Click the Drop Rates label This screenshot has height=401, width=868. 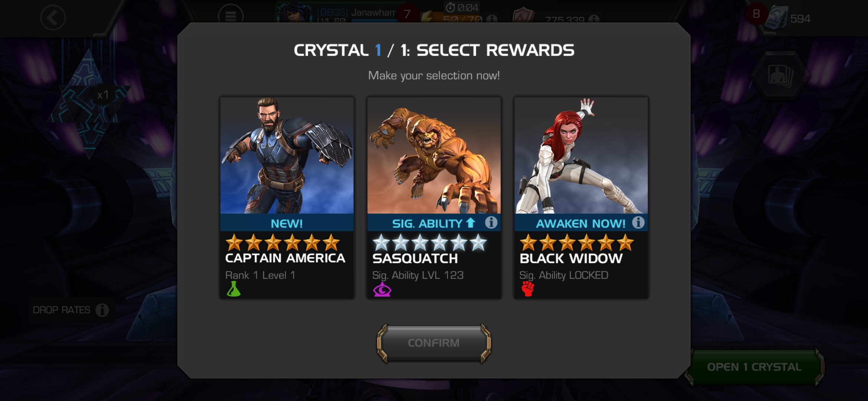pos(62,310)
